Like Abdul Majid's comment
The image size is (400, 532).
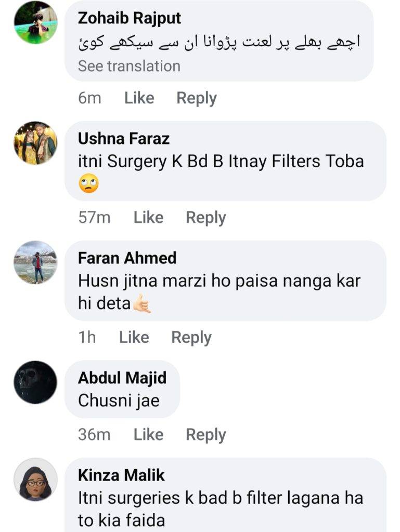[148, 435]
